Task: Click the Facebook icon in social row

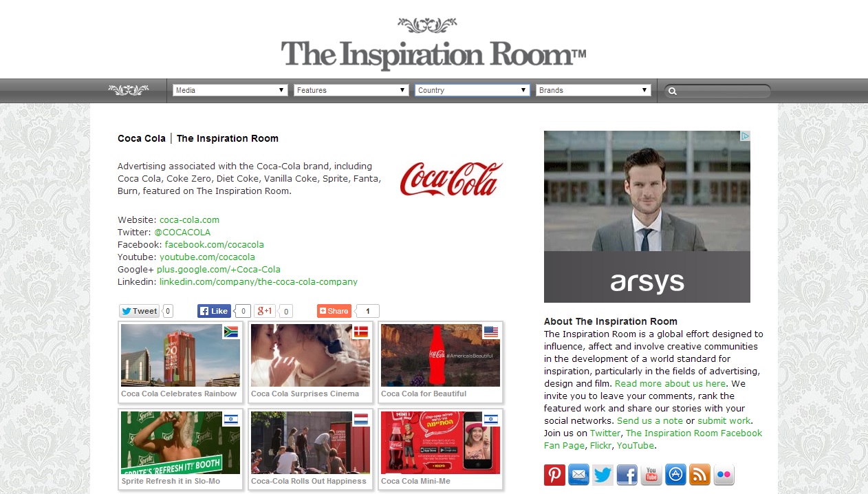Action: pos(627,475)
